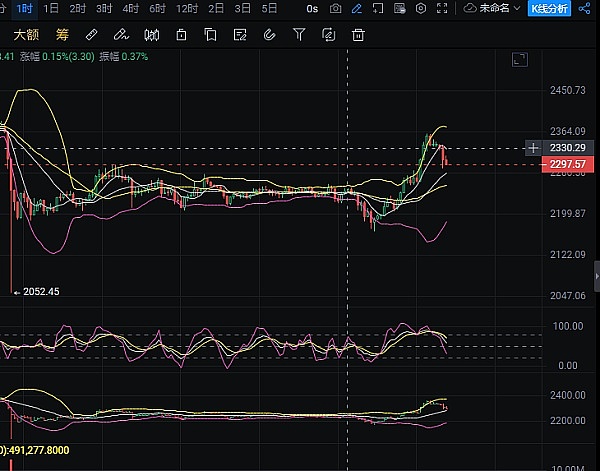Click the red 2297.57 current price label
The height and width of the screenshot is (471, 600).
(x=566, y=165)
